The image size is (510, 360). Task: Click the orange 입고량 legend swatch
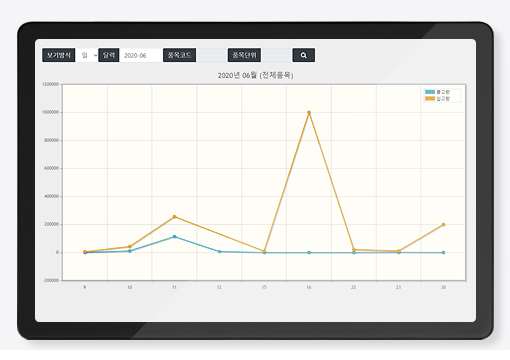click(x=430, y=99)
